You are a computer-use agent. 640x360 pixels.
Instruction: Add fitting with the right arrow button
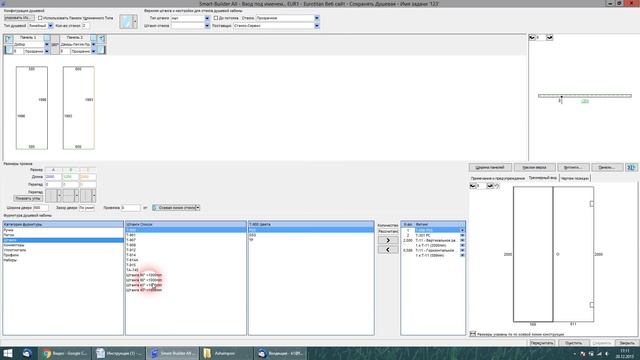click(x=388, y=240)
